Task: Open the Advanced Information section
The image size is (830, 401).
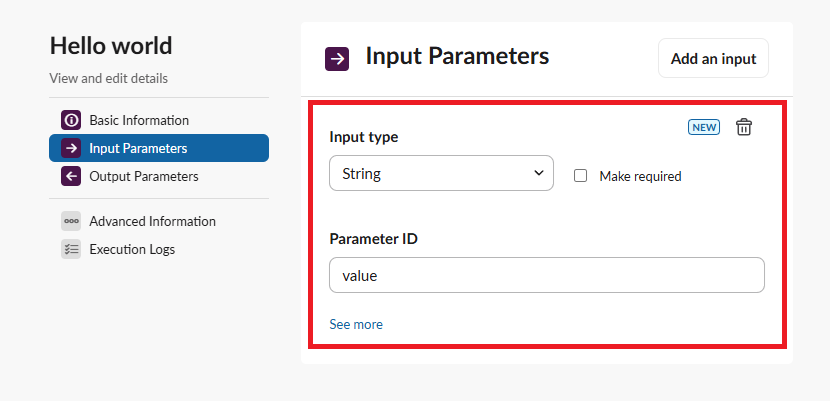Action: [152, 221]
